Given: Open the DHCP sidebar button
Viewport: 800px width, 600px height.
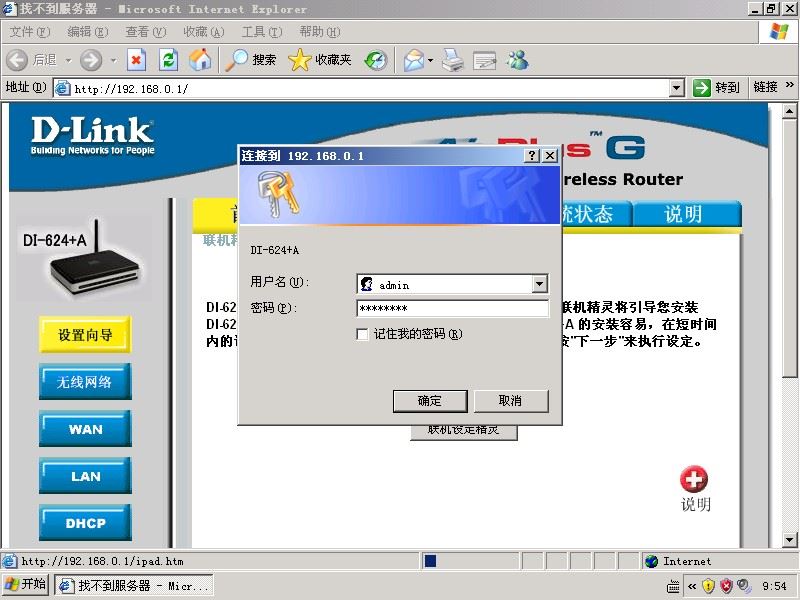Looking at the screenshot, I should click(x=85, y=522).
